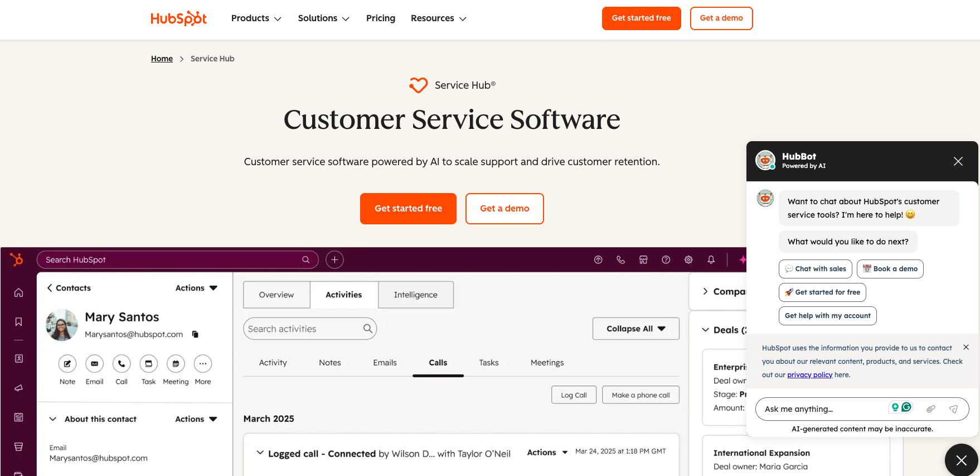This screenshot has width=980, height=476.
Task: Click the home icon in left sidebar
Action: click(x=18, y=292)
